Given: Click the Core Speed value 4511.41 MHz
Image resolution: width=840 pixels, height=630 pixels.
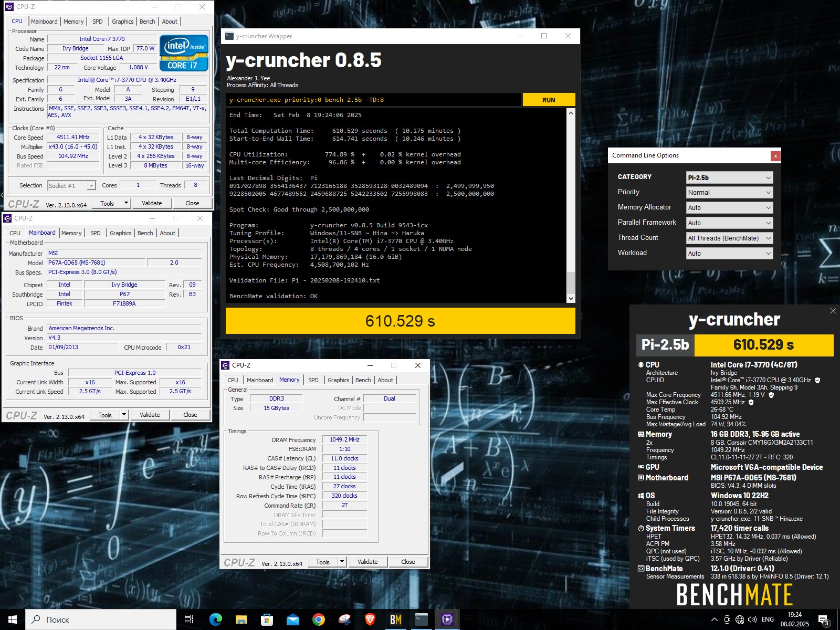Looking at the screenshot, I should [73, 137].
